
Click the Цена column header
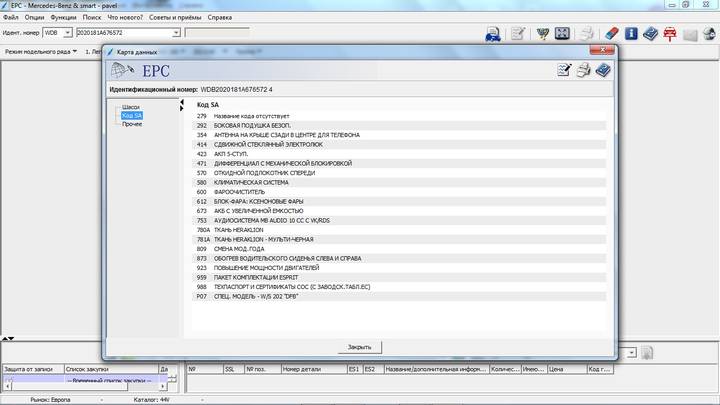coord(567,369)
